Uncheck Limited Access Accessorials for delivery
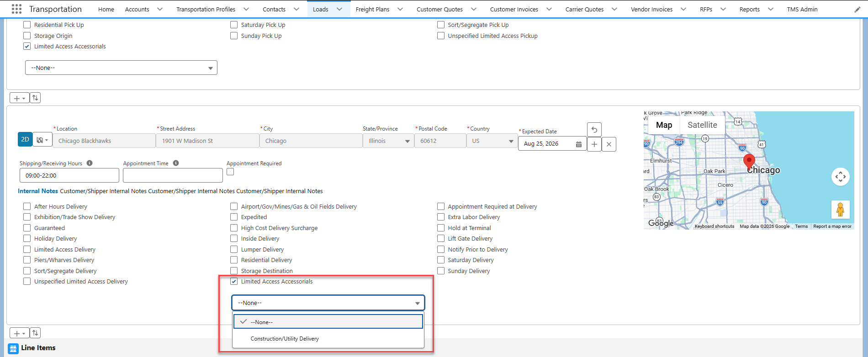 click(x=234, y=281)
